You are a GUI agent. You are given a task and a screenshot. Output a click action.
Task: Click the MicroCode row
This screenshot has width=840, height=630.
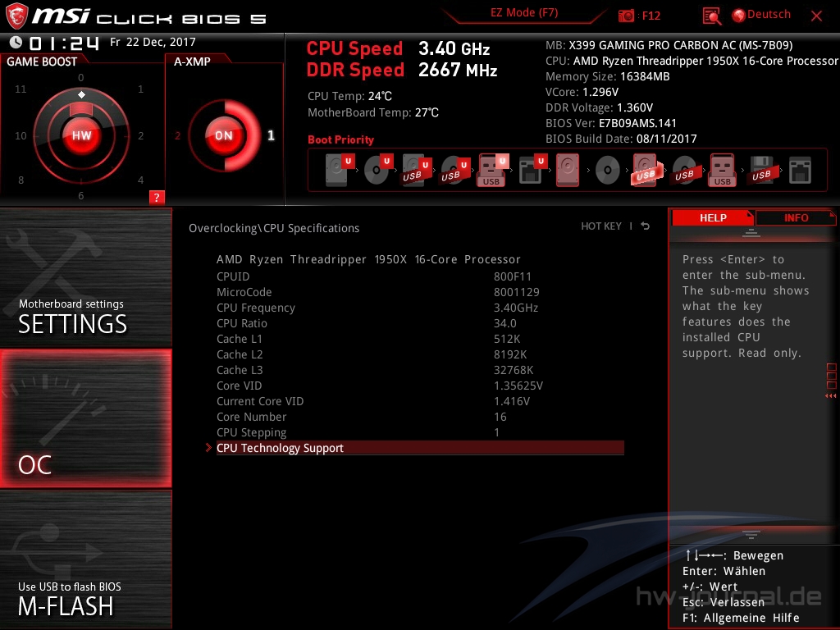pos(420,292)
